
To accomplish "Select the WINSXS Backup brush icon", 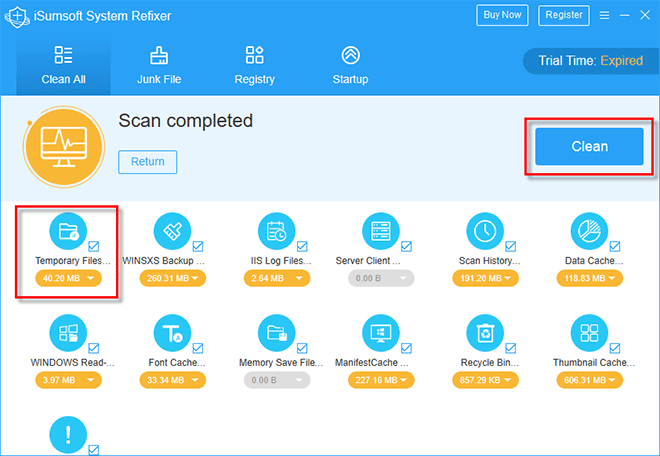I will click(x=173, y=231).
